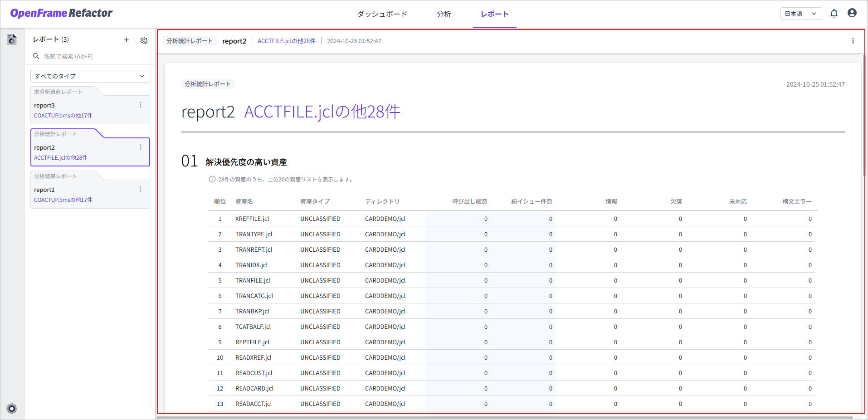Click TRANIDX.jcl row

click(512, 265)
